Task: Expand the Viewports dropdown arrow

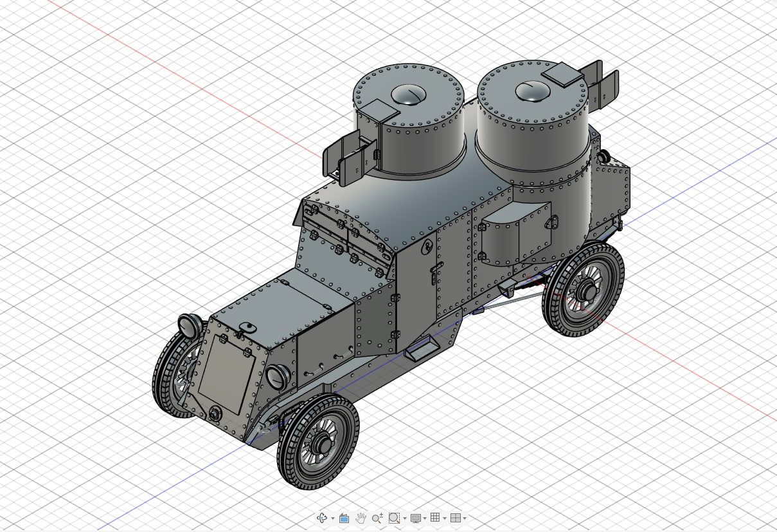Action: pos(464,519)
